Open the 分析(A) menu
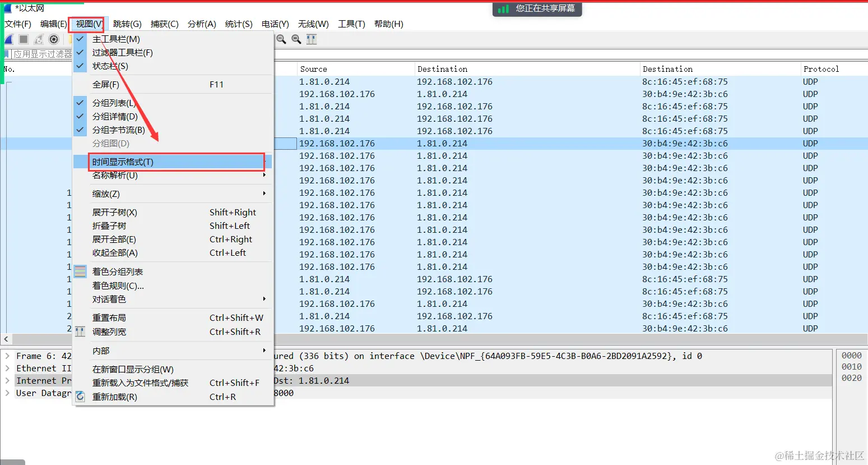Screen dimensions: 868x465 pyautogui.click(x=202, y=24)
